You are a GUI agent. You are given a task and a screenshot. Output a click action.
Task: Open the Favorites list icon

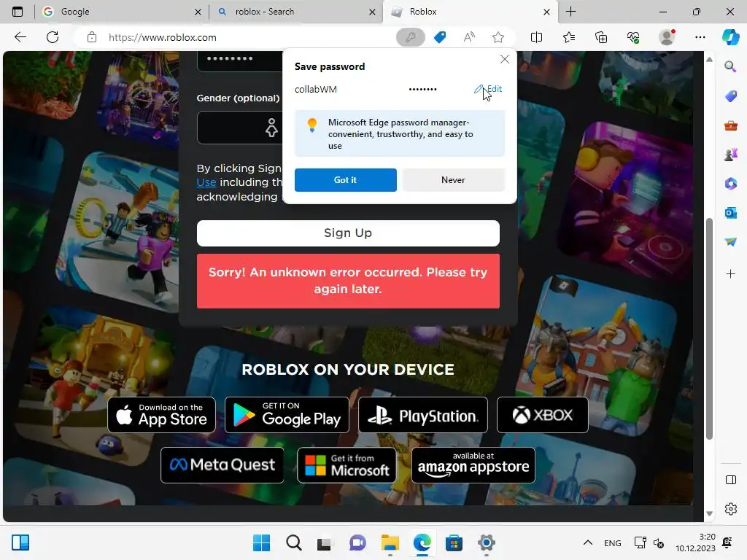(x=569, y=37)
